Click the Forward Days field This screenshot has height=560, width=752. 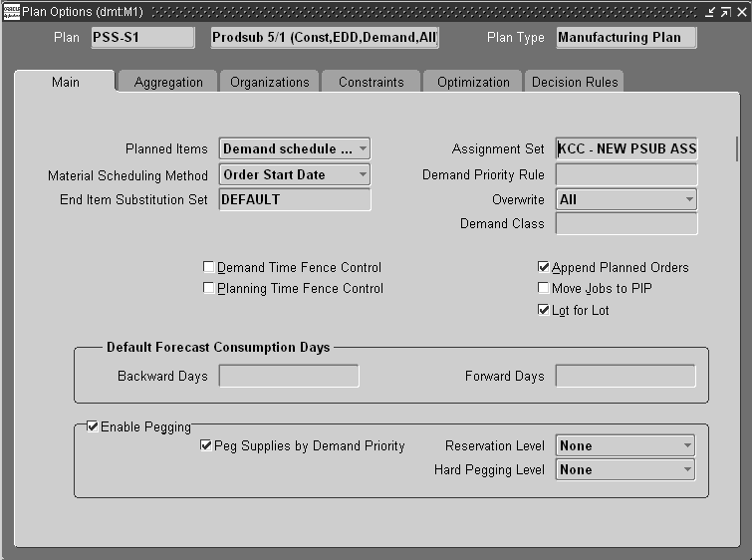626,376
